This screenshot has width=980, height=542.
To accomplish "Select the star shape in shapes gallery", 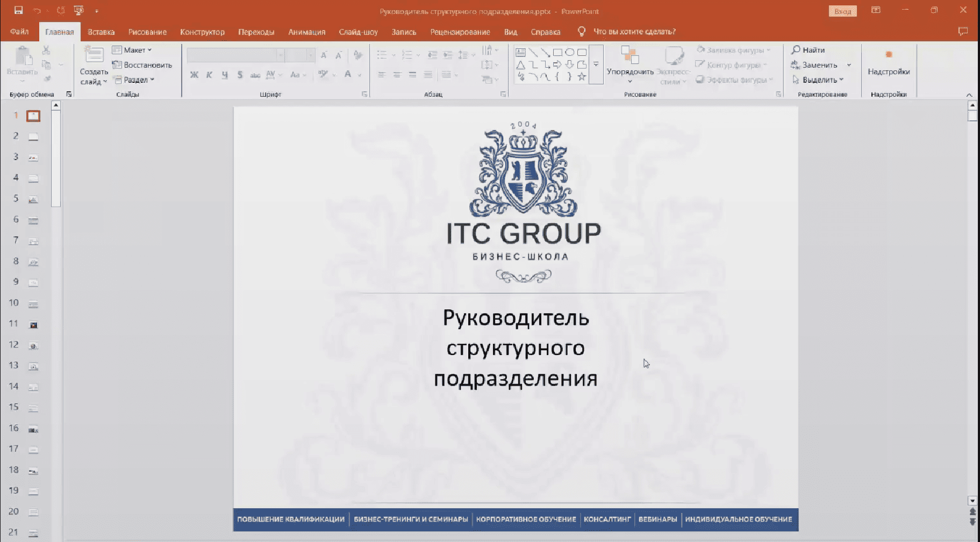I will [582, 77].
